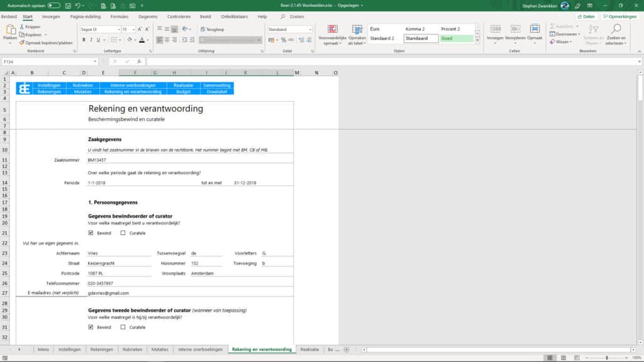Open the font size dropdown
This screenshot has height=362, width=644.
point(133,30)
